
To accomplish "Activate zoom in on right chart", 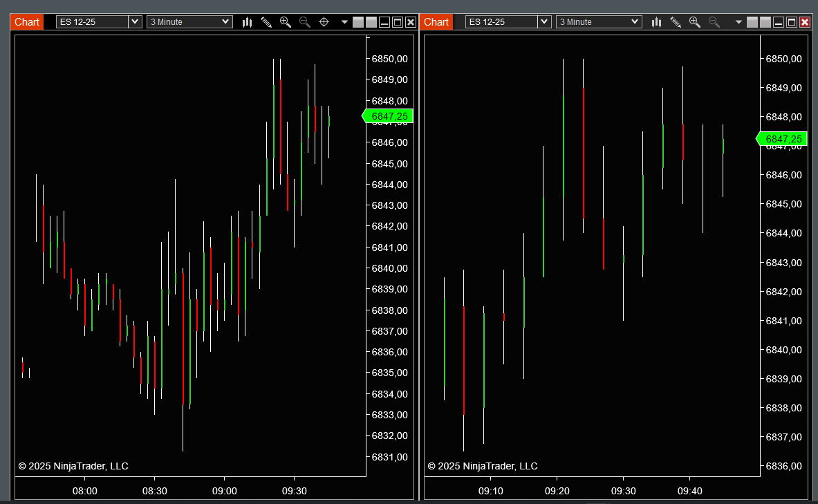I will (x=694, y=22).
